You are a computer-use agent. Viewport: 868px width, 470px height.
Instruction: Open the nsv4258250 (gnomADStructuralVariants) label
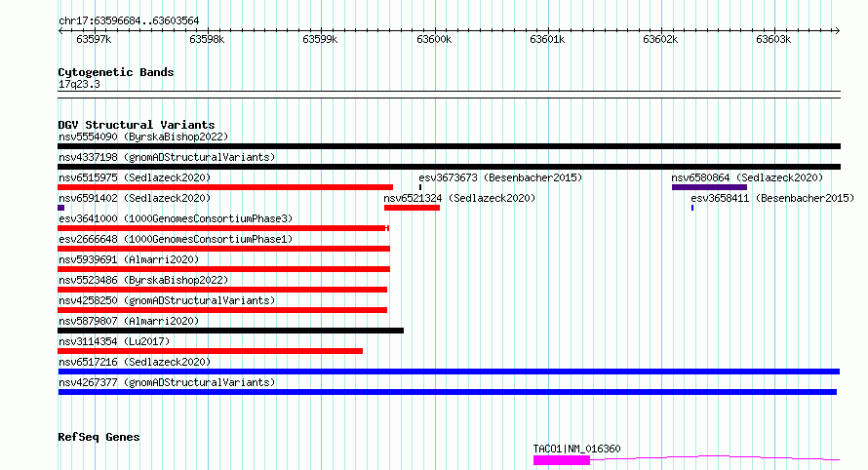pos(167,300)
